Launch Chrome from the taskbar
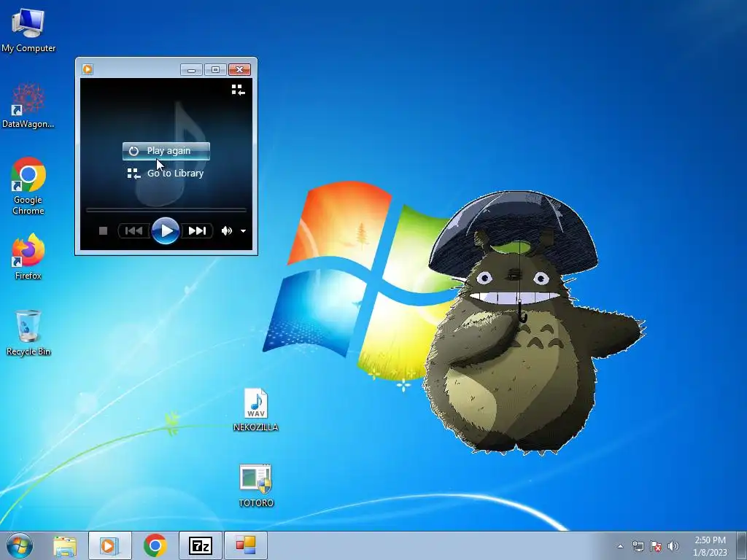 click(155, 545)
